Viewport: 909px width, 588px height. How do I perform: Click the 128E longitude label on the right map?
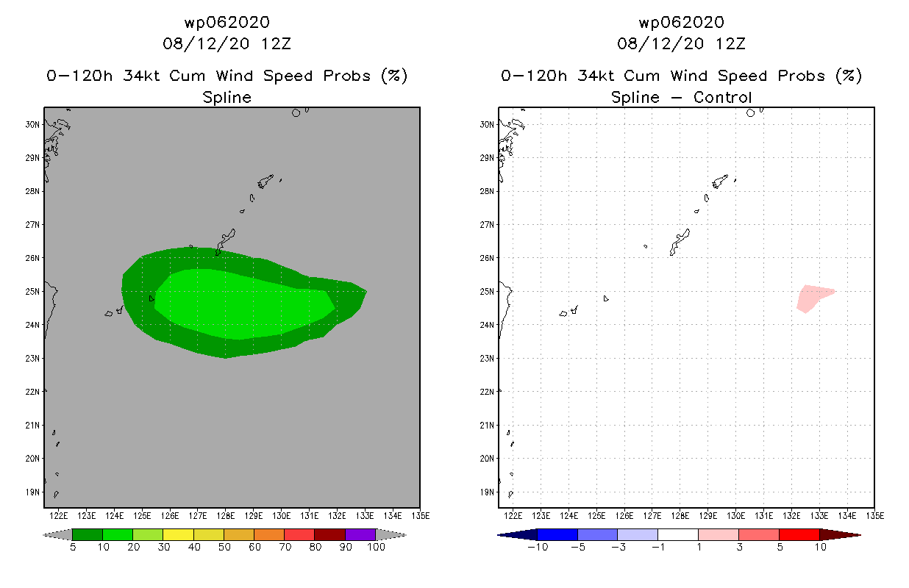point(680,515)
